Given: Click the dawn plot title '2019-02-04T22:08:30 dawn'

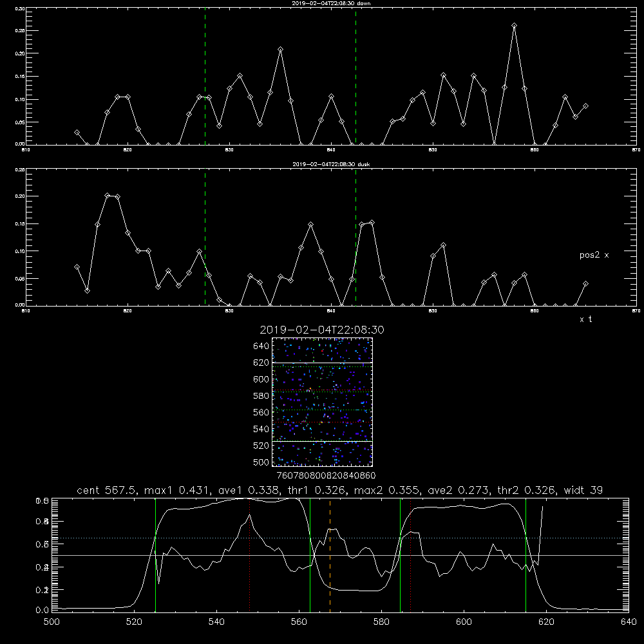Looking at the screenshot, I should [331, 3].
